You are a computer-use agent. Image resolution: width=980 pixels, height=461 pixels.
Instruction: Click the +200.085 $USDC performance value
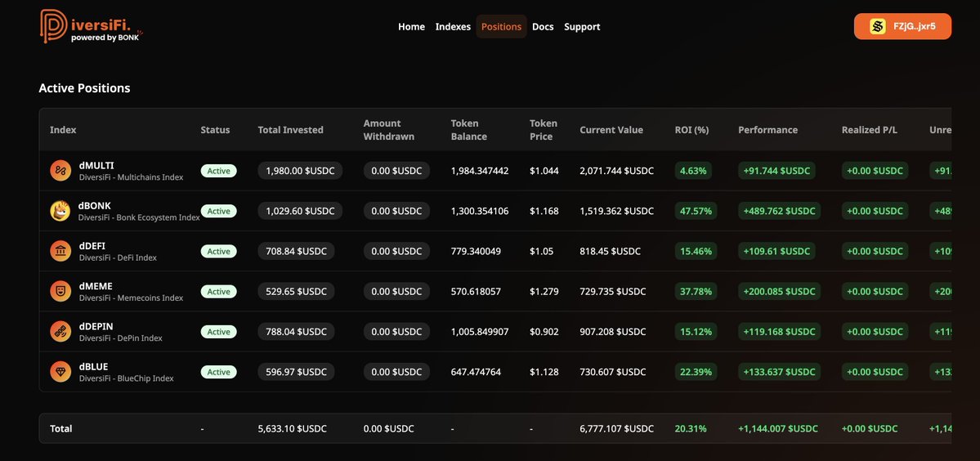coord(780,292)
